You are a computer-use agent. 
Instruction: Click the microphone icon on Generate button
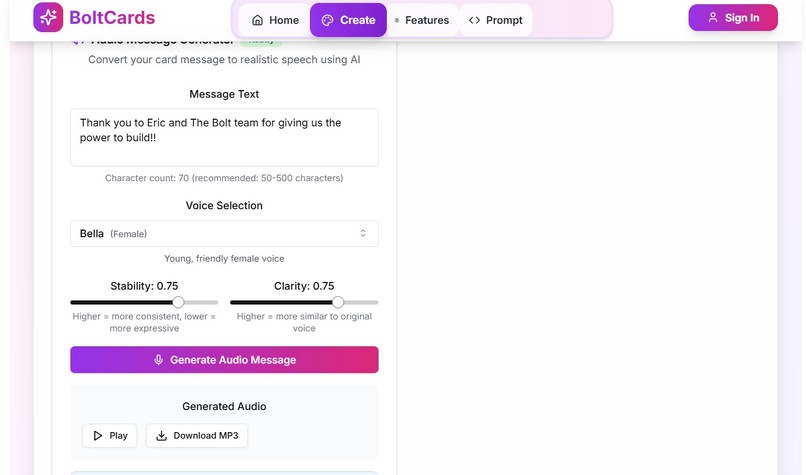(159, 360)
